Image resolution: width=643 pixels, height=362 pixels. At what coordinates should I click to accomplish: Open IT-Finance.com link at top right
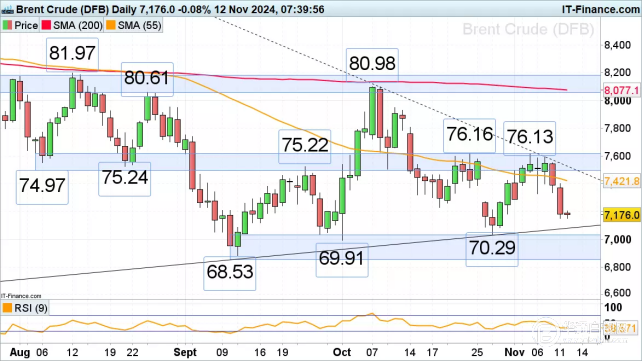[x=601, y=9]
